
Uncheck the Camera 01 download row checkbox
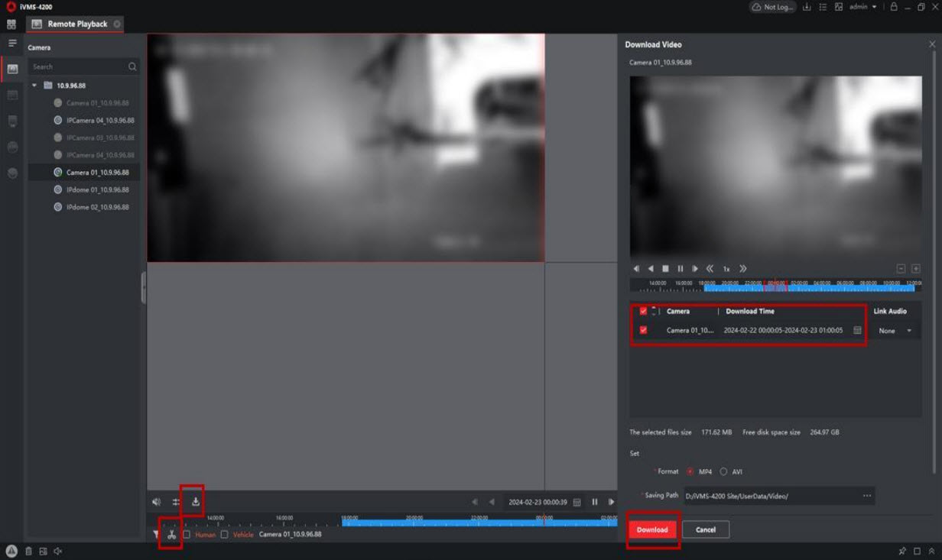[643, 330]
